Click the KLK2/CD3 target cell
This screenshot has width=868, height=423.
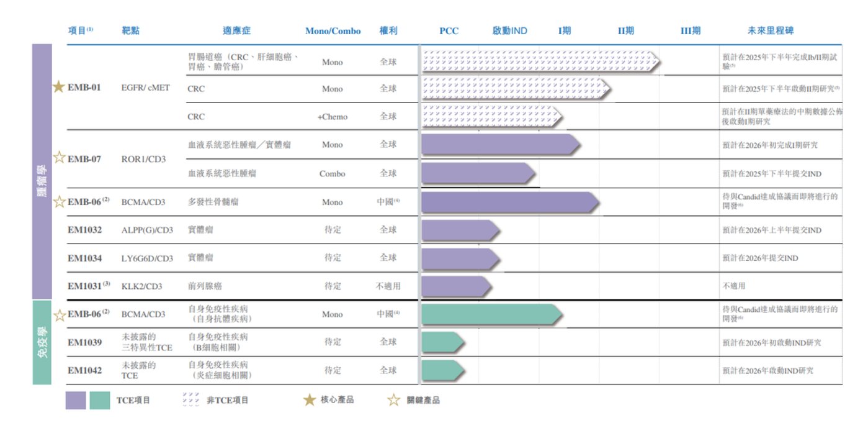coord(142,286)
